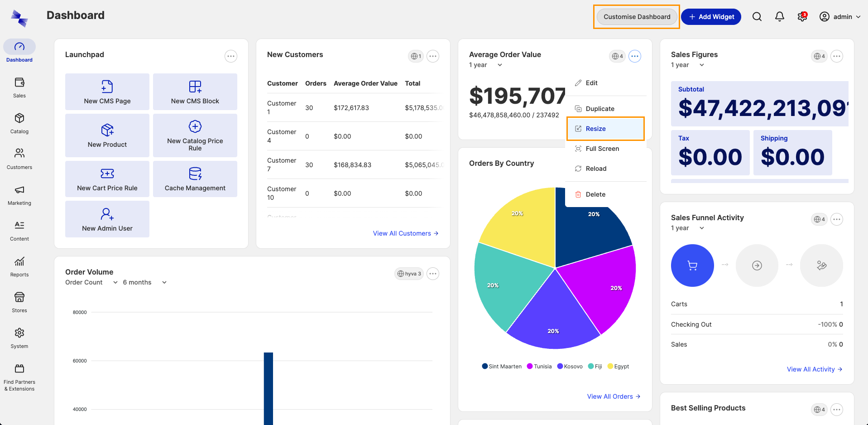Open the search icon in header
The image size is (868, 425).
tap(757, 17)
